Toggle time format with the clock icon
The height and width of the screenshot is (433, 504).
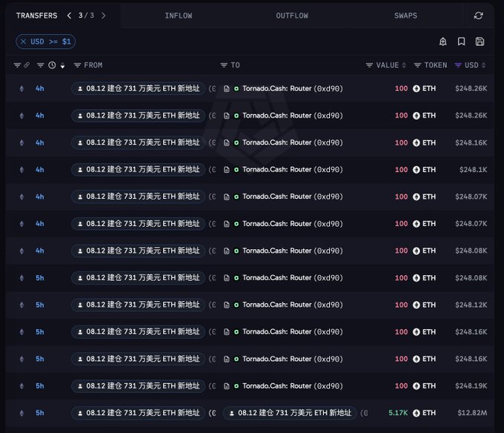[x=52, y=65]
